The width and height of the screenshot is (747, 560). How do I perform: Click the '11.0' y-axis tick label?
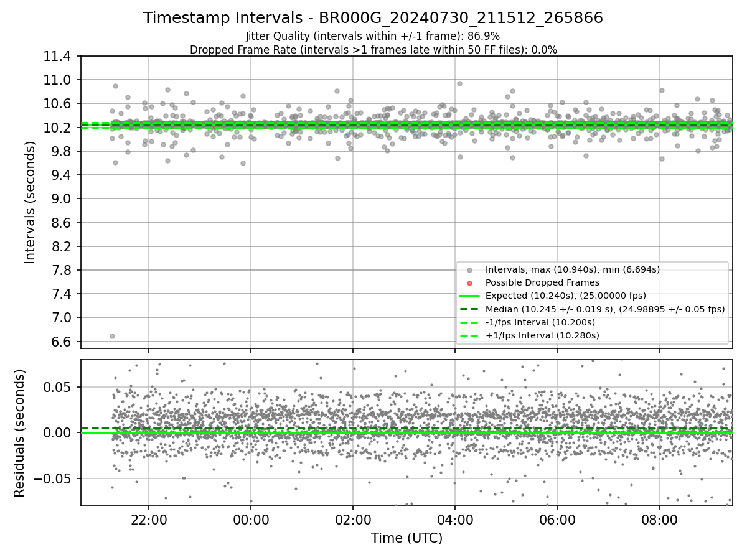(x=58, y=80)
